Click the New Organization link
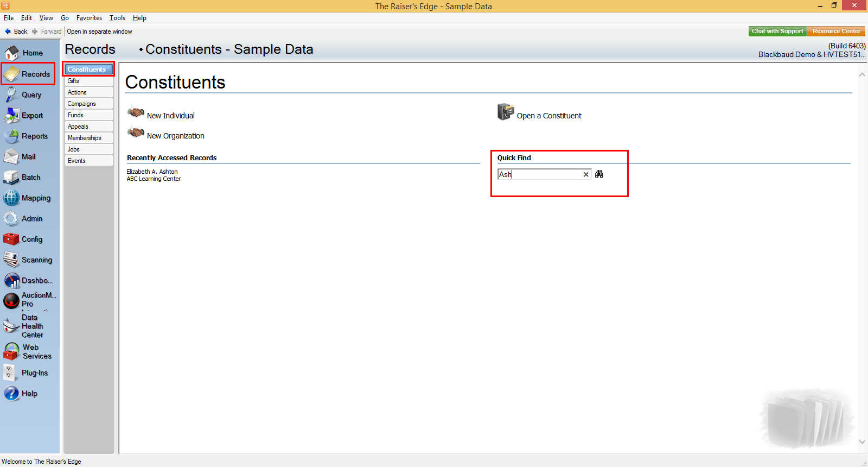 point(175,136)
